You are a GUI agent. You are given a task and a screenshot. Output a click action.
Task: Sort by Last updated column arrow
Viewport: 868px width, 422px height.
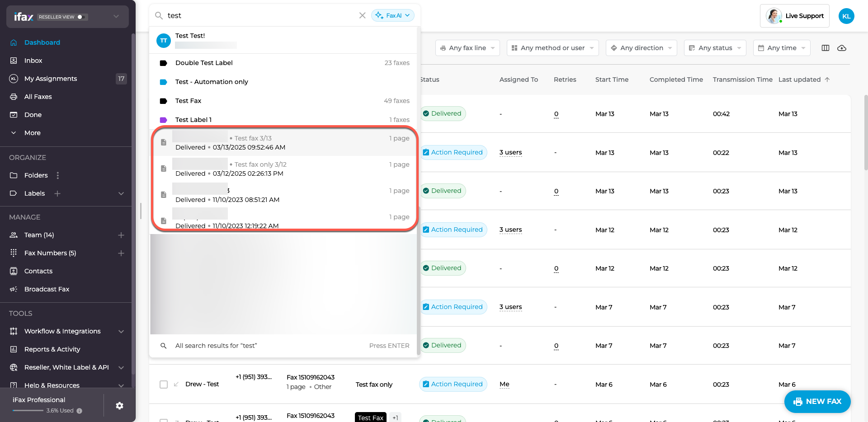(x=827, y=80)
